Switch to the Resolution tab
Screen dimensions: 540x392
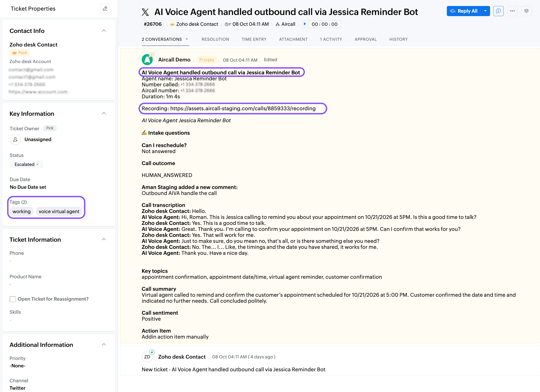(x=215, y=39)
